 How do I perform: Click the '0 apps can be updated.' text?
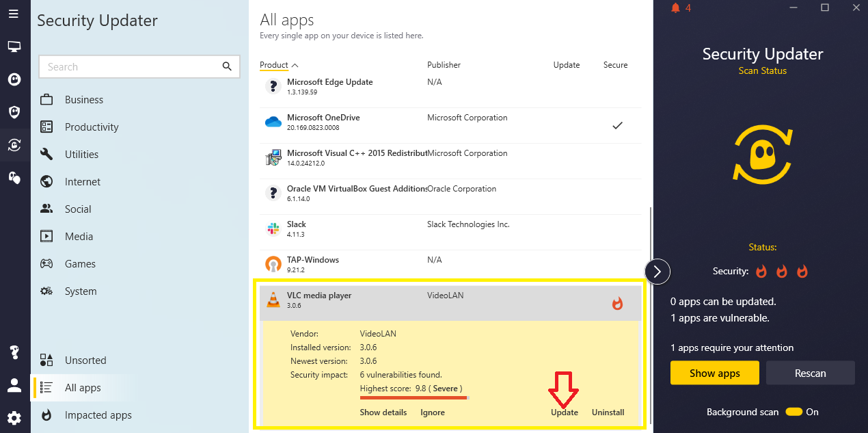(722, 302)
